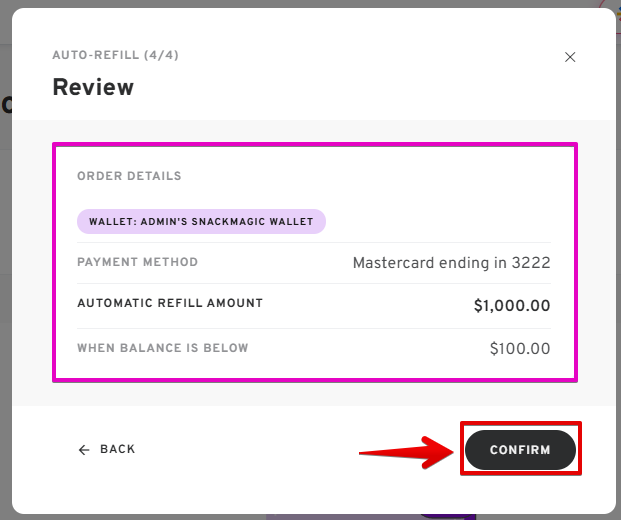Image resolution: width=621 pixels, height=520 pixels.
Task: Click the Mastercard ending in 3222 text
Action: (451, 263)
